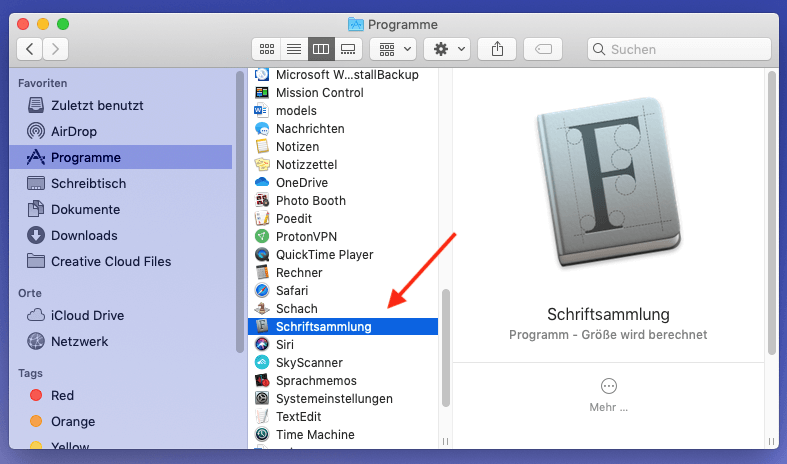This screenshot has width=787, height=464.
Task: Select the highlighted Schriftsammlung row
Action: 343,326
